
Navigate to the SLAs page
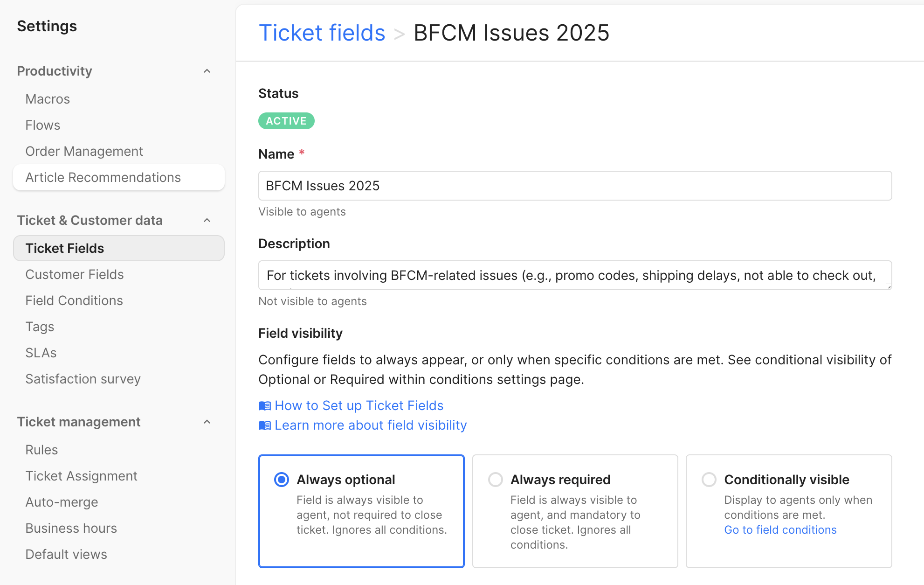click(41, 353)
